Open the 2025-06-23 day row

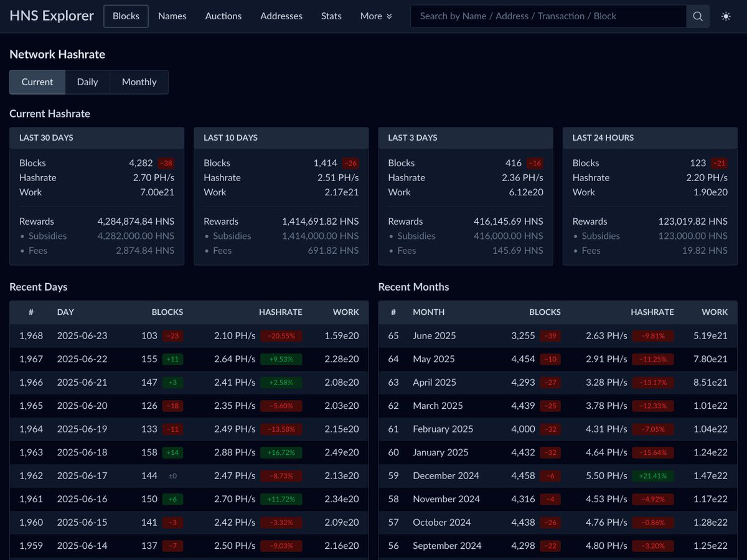pyautogui.click(x=189, y=336)
